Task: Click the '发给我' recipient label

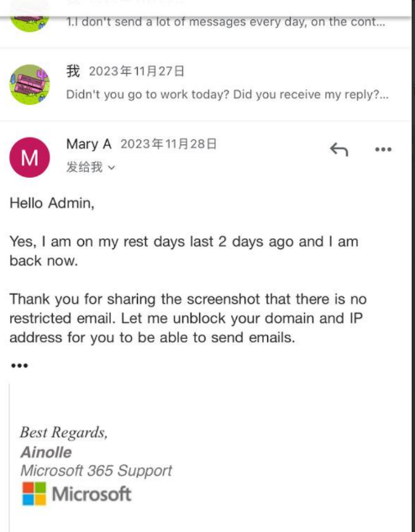Action: pos(84,167)
